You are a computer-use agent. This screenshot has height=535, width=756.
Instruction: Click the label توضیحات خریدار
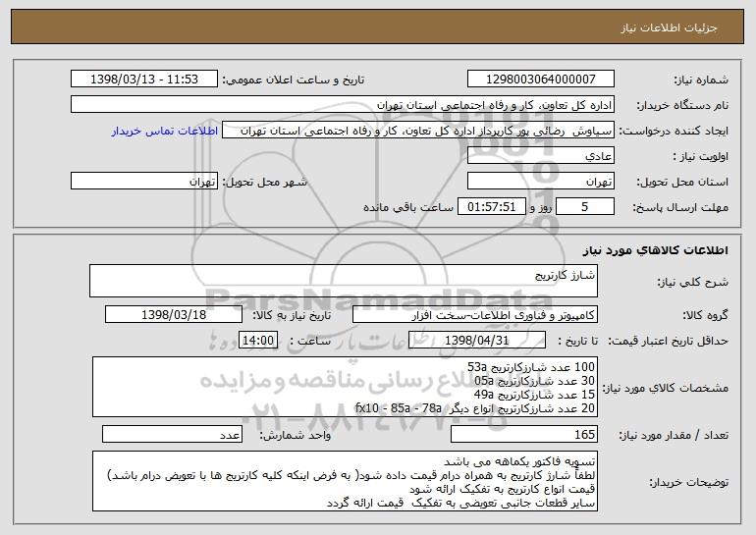[x=689, y=482]
